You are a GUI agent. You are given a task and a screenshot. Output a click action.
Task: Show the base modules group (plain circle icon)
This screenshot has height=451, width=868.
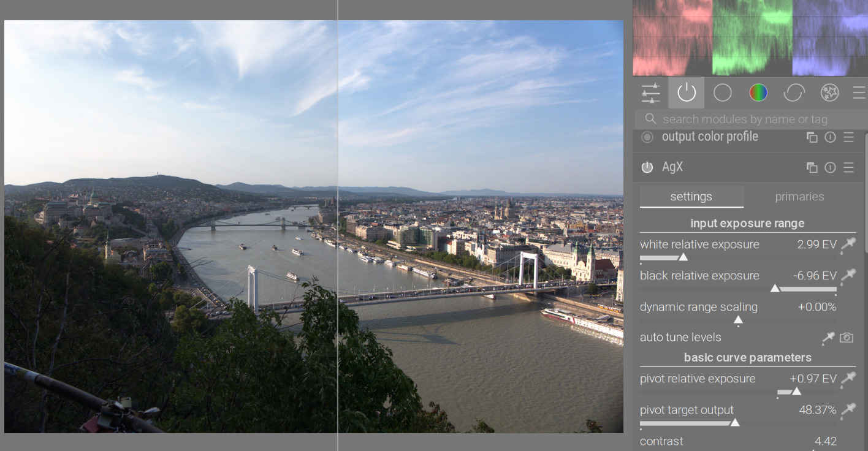[723, 93]
